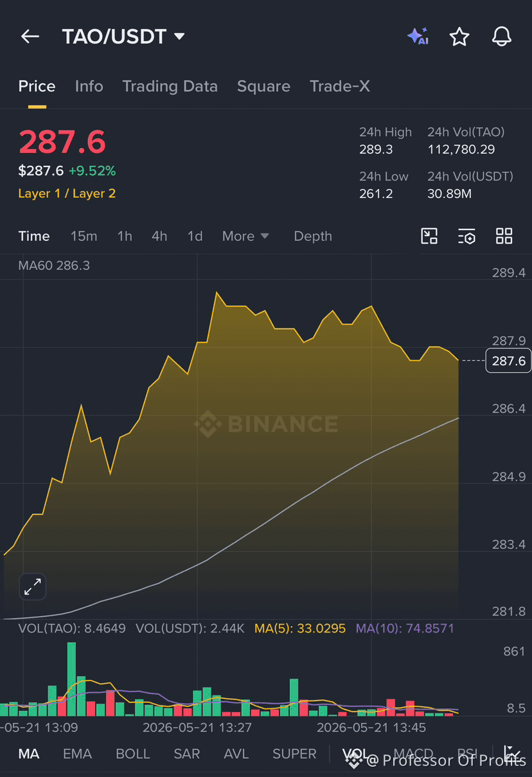
Task: Select the 1h chart interval
Action: click(125, 236)
